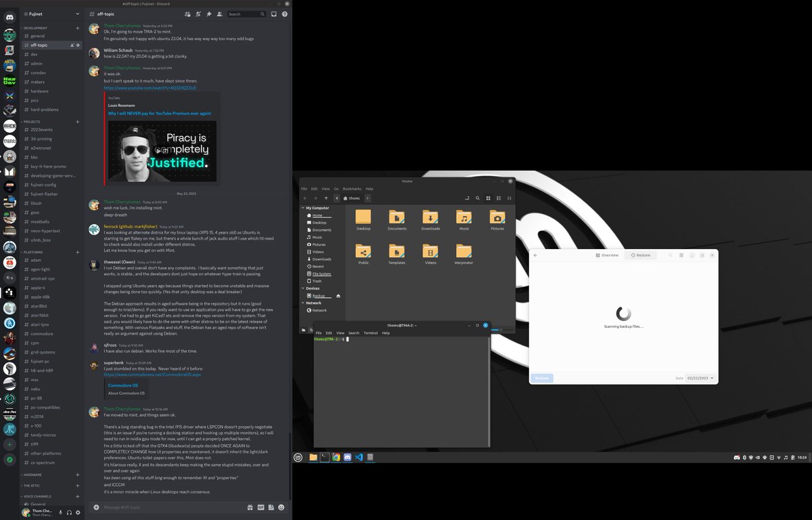
Task: Open the commodoreos.net link
Action: [152, 374]
